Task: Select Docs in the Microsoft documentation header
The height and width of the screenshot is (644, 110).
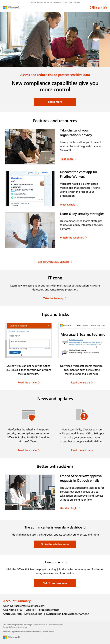Action: [x=80, y=325]
